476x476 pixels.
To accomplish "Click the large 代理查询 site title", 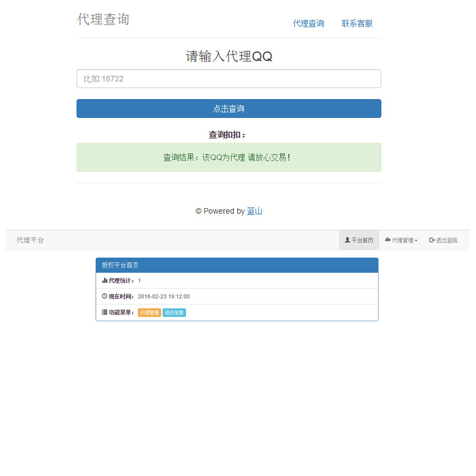I will pos(103,19).
